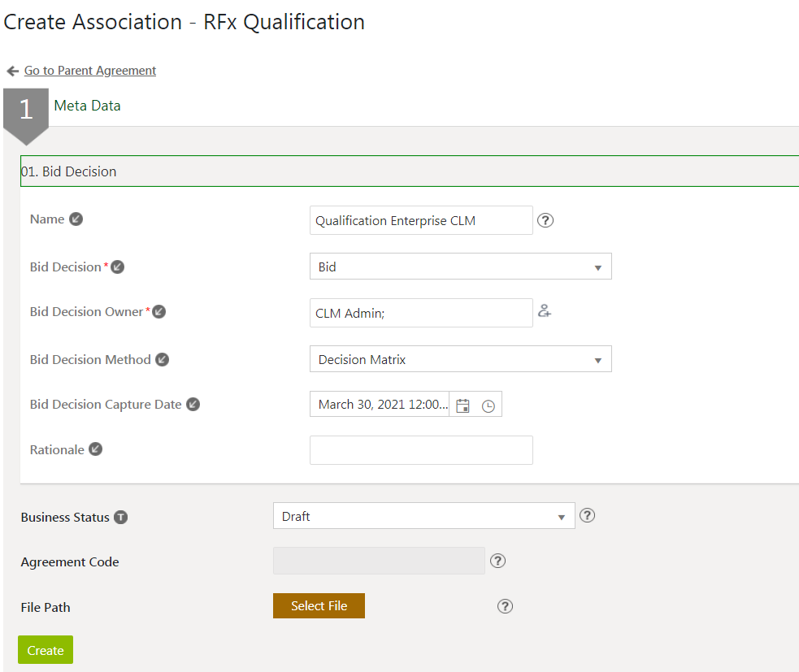
Task: Focus the Name field with Qualification Enterprise CLM
Action: tap(421, 220)
